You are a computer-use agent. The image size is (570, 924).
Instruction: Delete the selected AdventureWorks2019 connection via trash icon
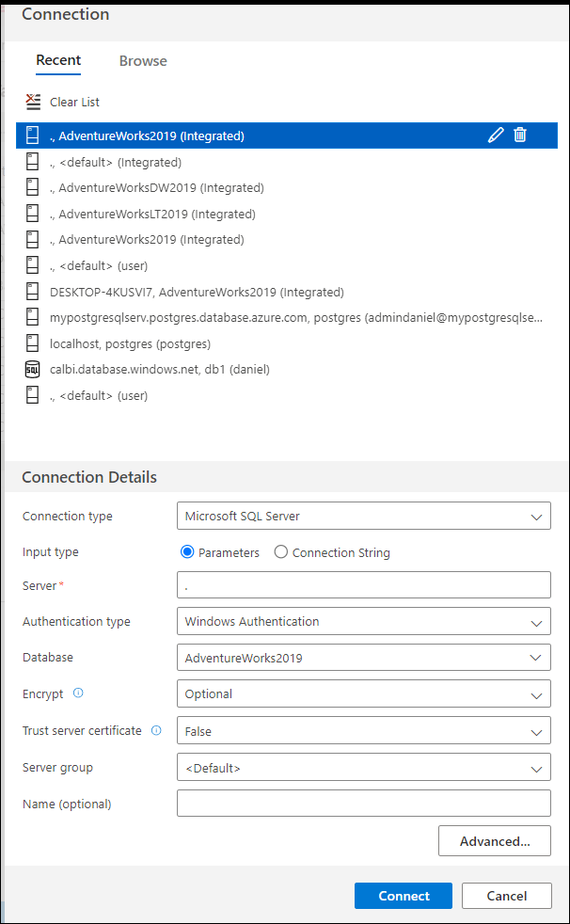(x=520, y=135)
